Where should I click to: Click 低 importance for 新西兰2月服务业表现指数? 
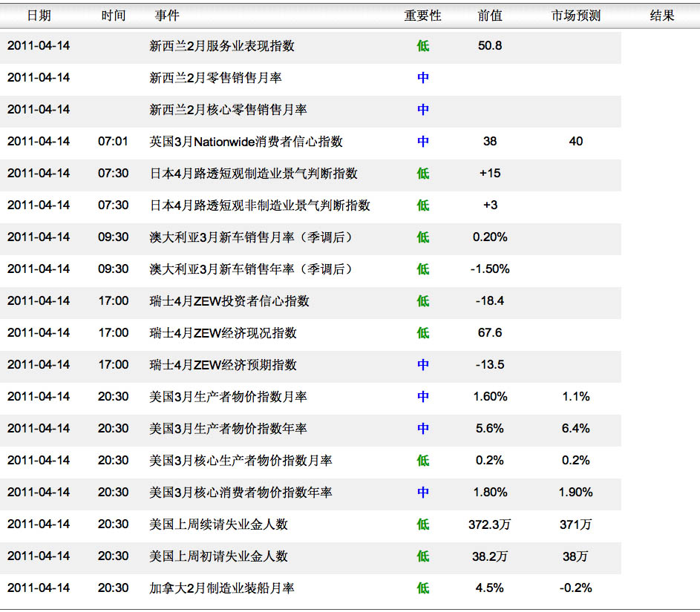[423, 45]
